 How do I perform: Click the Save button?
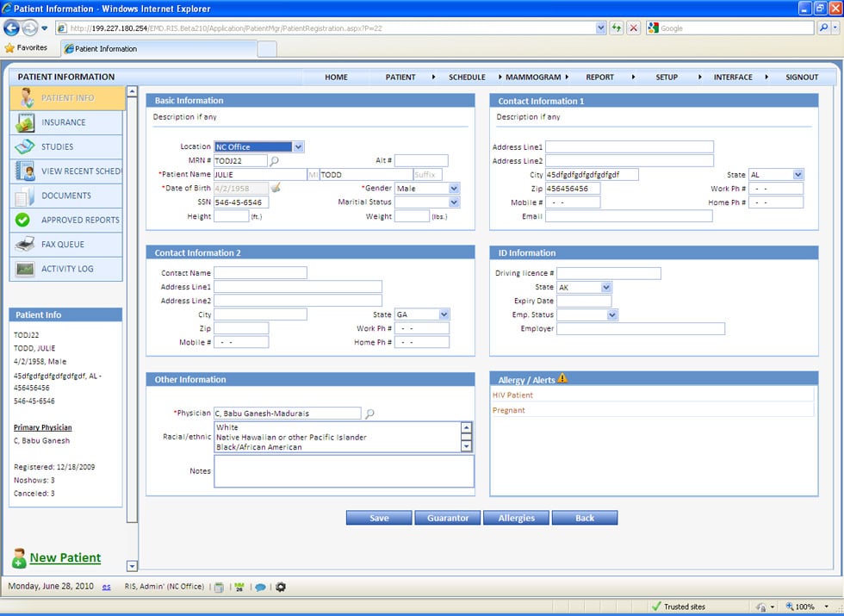point(379,518)
